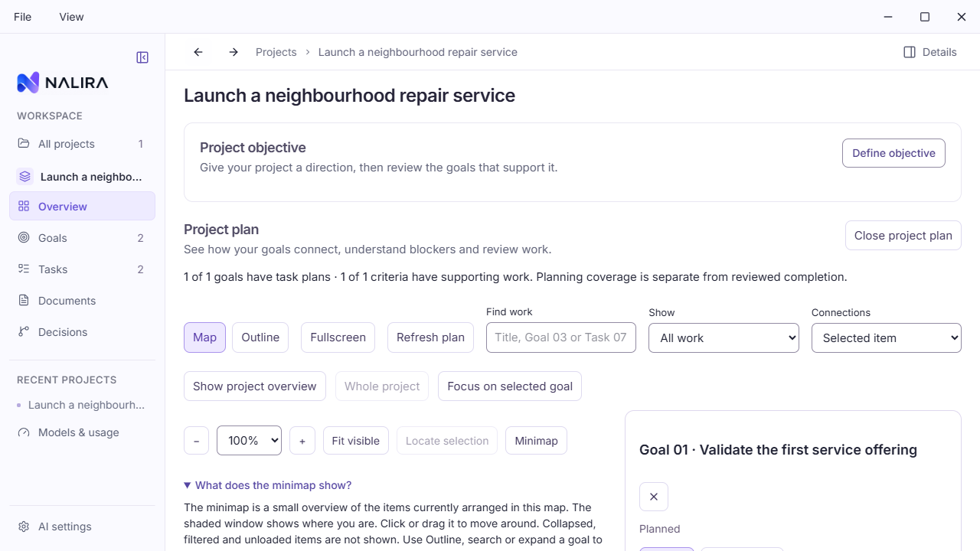Collapse the sidebar with the panel icon
980x551 pixels.
(x=142, y=57)
